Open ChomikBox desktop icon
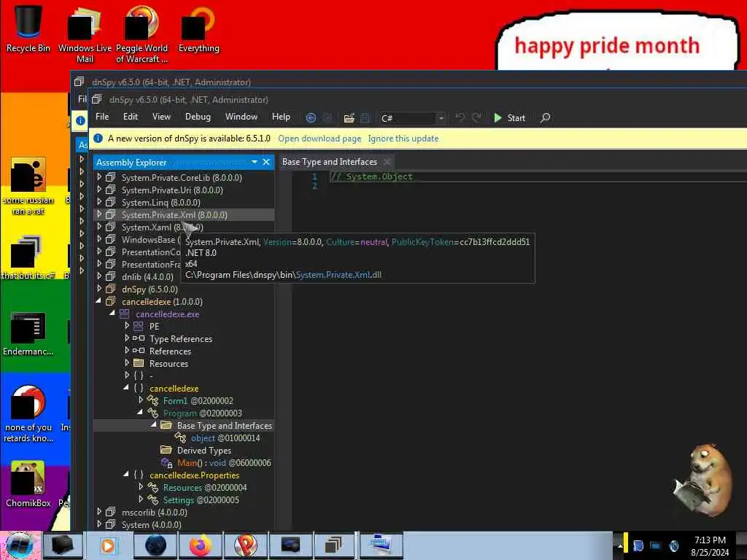The image size is (747, 560). tap(28, 484)
